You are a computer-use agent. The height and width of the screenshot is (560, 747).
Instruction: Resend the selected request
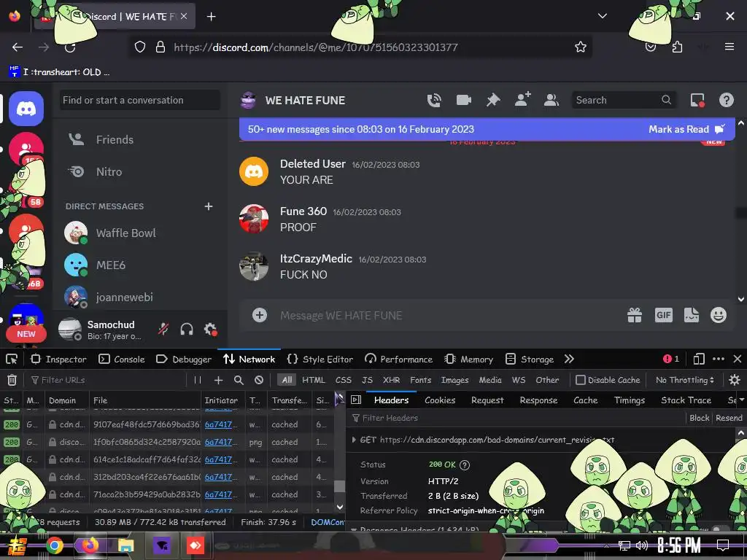click(x=729, y=418)
